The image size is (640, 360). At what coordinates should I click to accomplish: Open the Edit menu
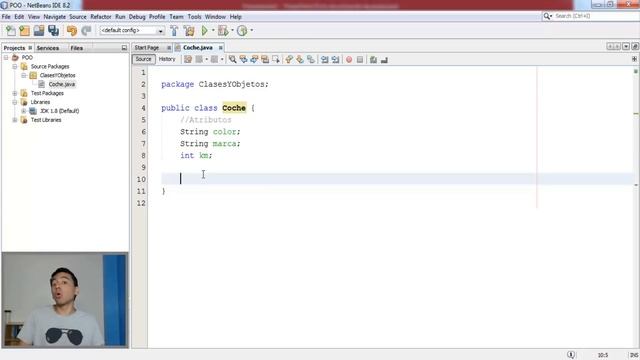coord(19,17)
